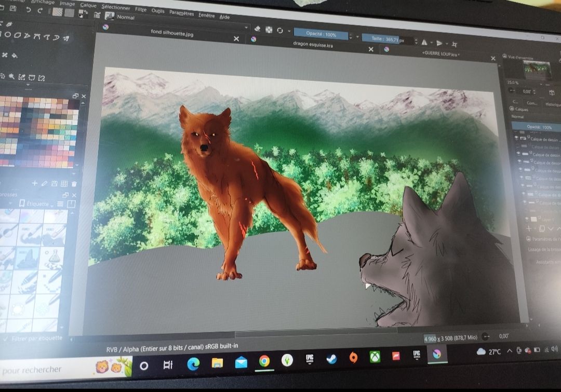Open the Fenêtre menu

click(x=206, y=15)
